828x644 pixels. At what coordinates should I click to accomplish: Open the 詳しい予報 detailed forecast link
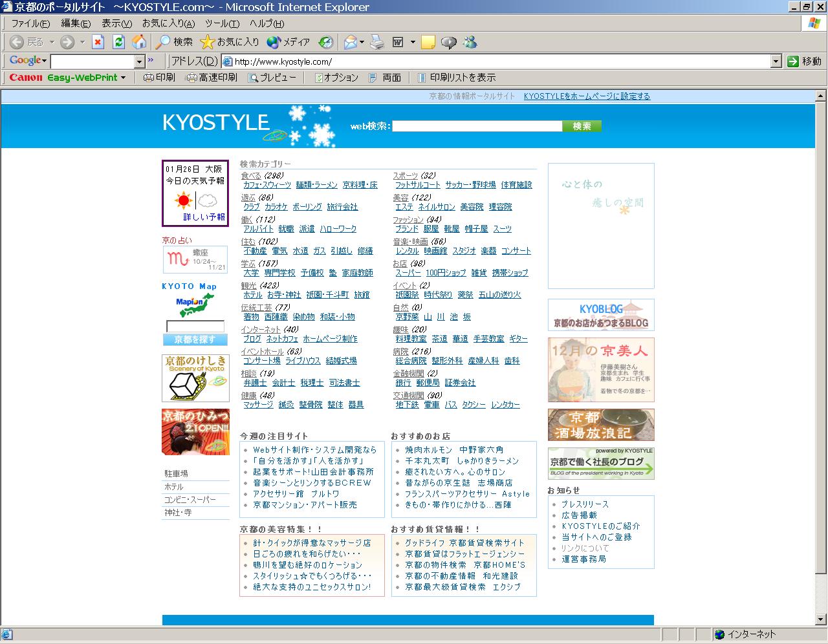(x=204, y=217)
